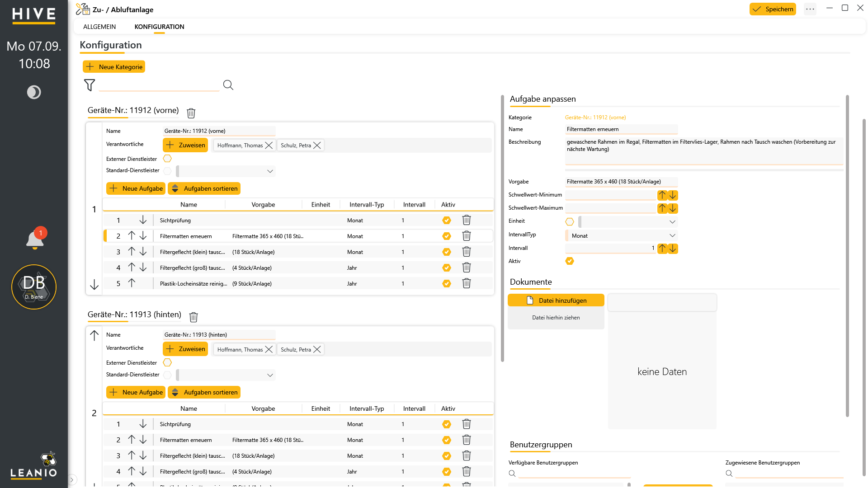
Task: Move category 1 down with the arrow
Action: (94, 285)
